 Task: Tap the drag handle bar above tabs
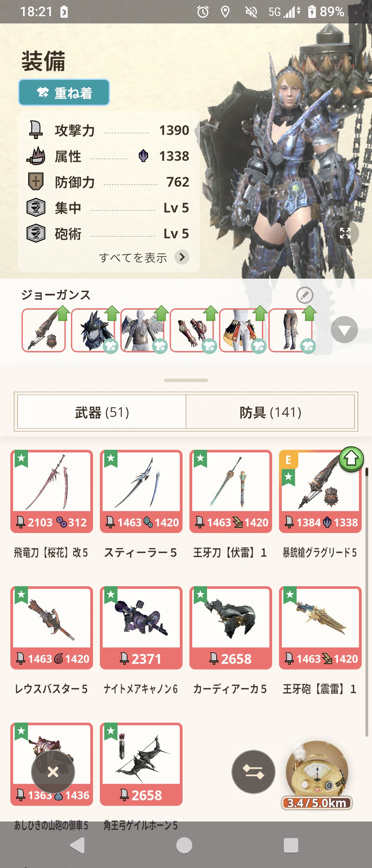click(186, 380)
